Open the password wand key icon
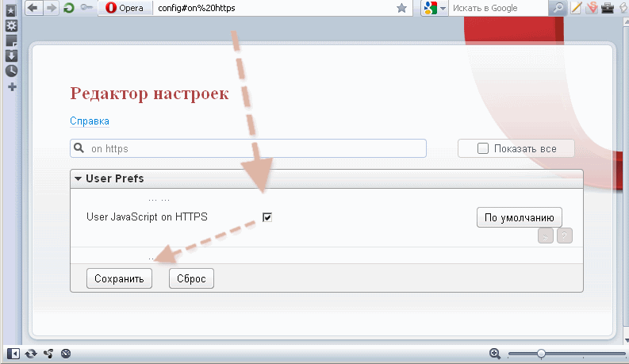The width and height of the screenshot is (629, 364). tap(86, 8)
